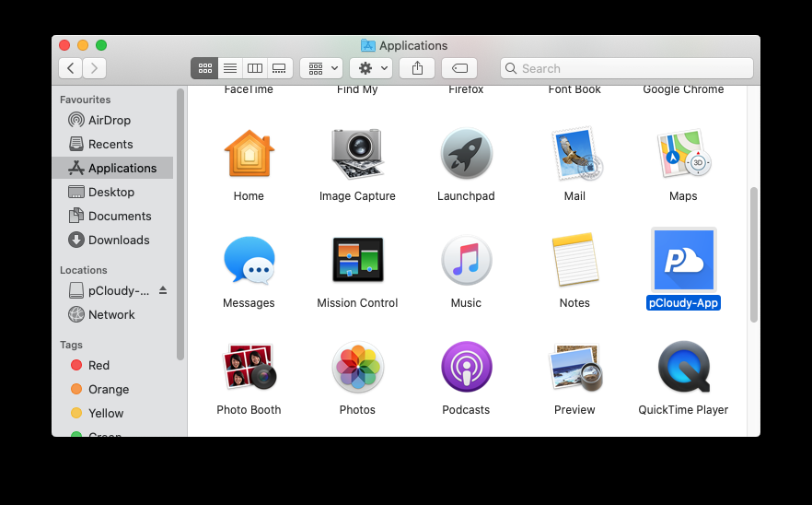The image size is (812, 505).
Task: Click the Edit Tags toolbar button
Action: [x=459, y=68]
